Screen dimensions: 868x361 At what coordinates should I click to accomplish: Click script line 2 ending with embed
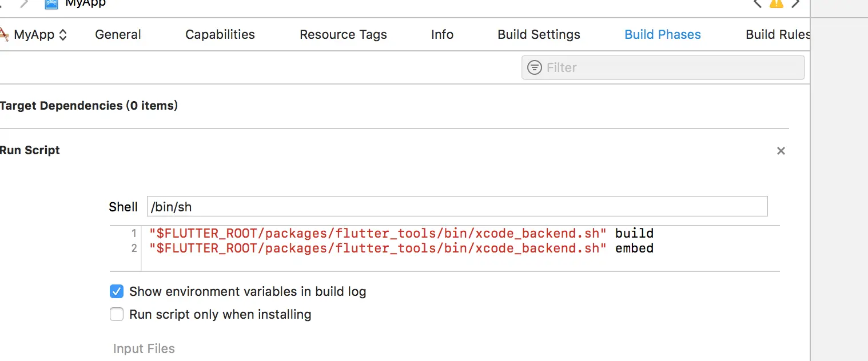tap(400, 248)
